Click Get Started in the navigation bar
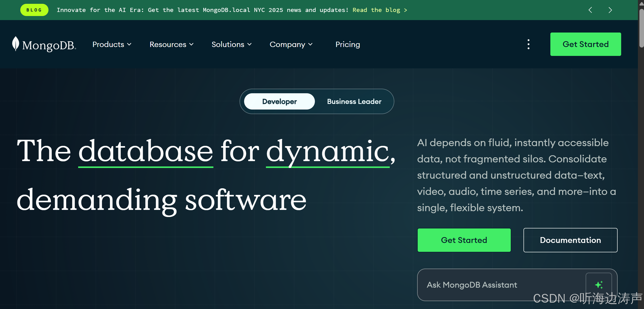 pos(585,44)
